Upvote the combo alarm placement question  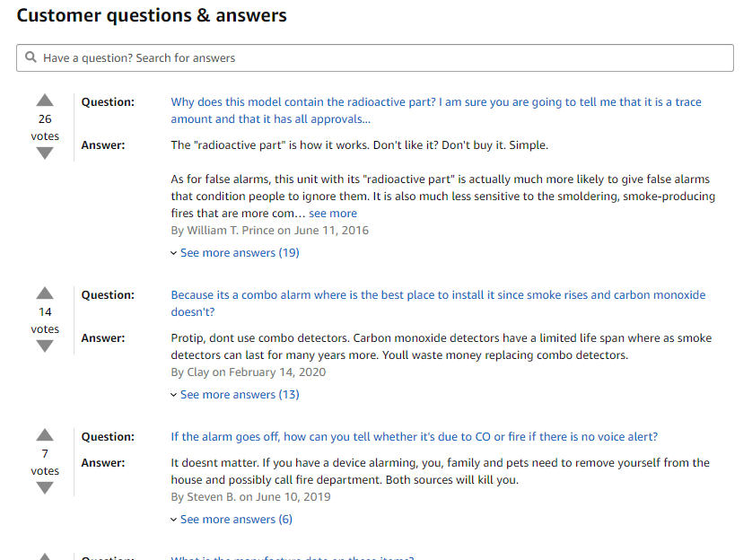(x=45, y=293)
